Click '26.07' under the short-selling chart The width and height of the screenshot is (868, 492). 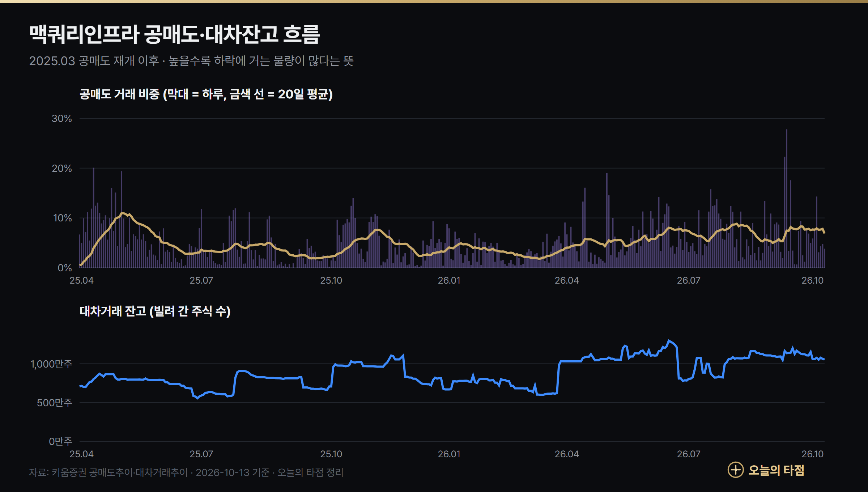point(689,280)
